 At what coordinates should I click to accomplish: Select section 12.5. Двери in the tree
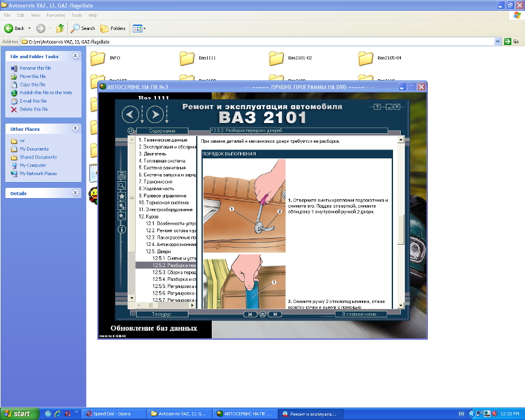[158, 251]
